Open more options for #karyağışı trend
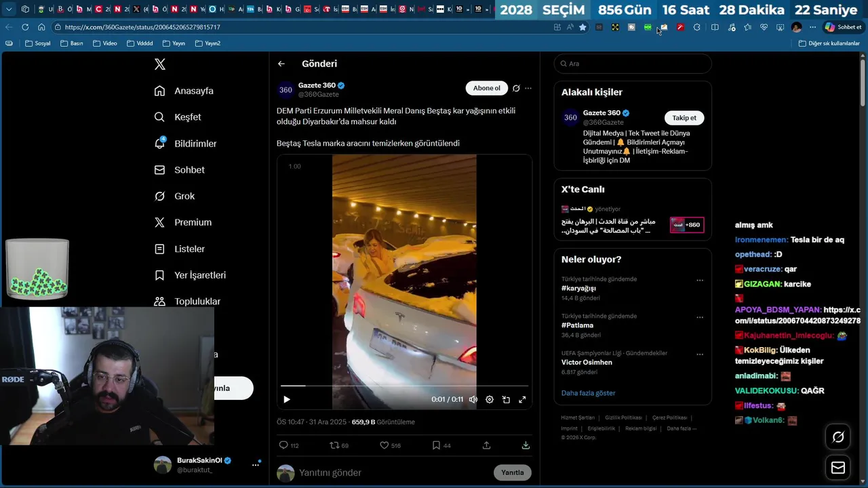 (x=700, y=281)
